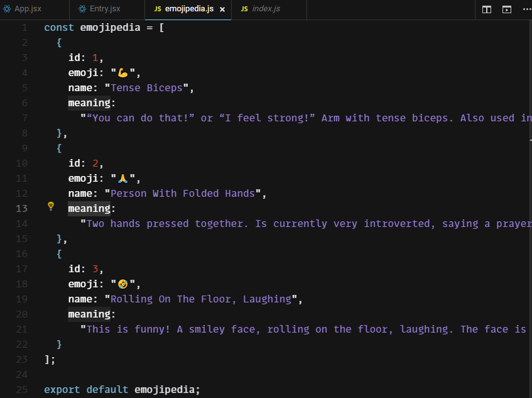Click "emojipedia" identifier on line 1

tap(111, 28)
